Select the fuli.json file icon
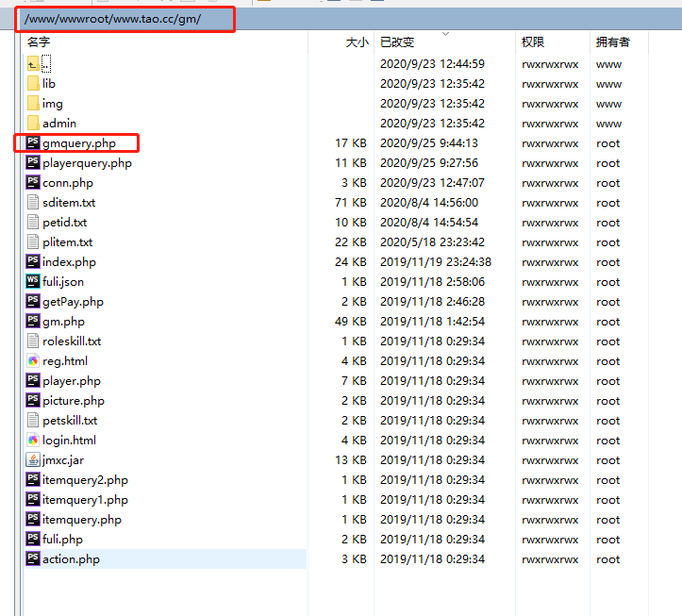 click(33, 282)
